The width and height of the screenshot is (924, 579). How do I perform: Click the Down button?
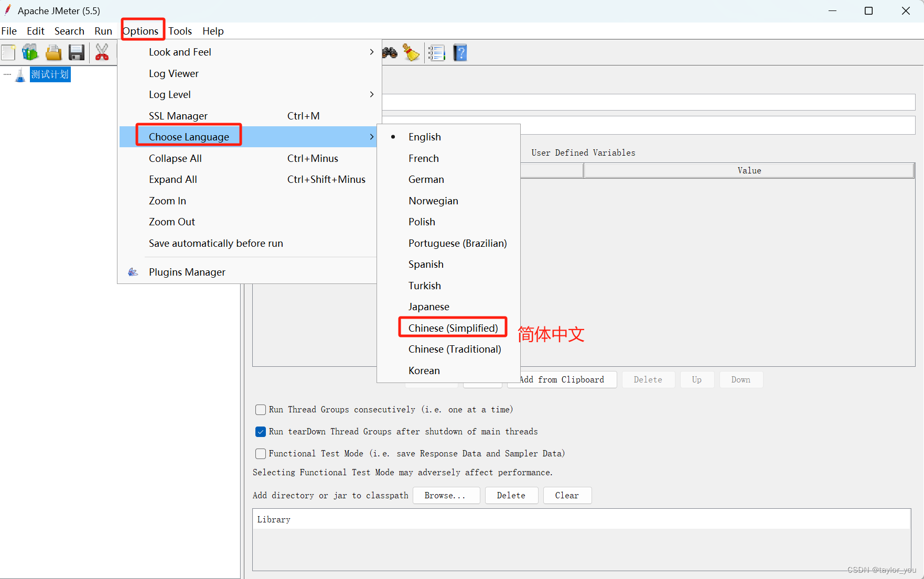pyautogui.click(x=740, y=380)
